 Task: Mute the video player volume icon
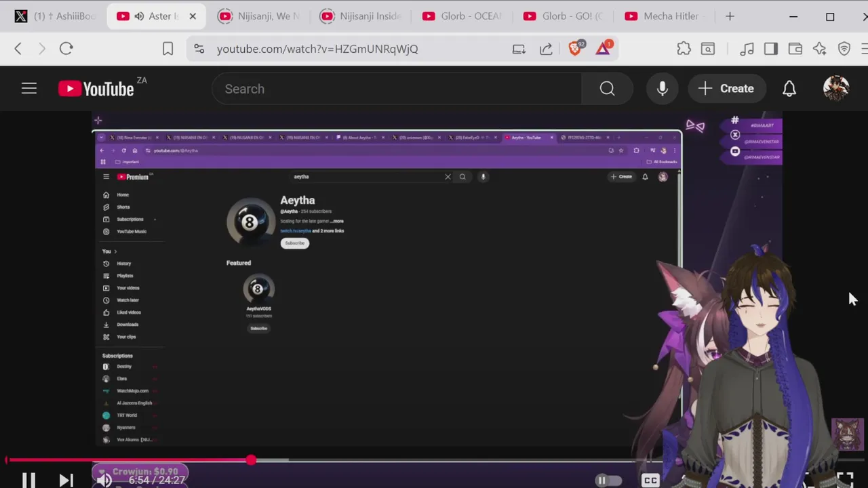(104, 480)
